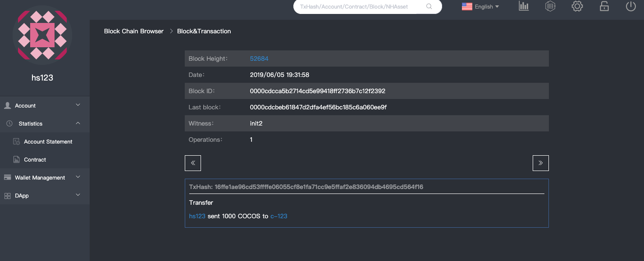Go to previous block with double-left arrow

coord(193,163)
